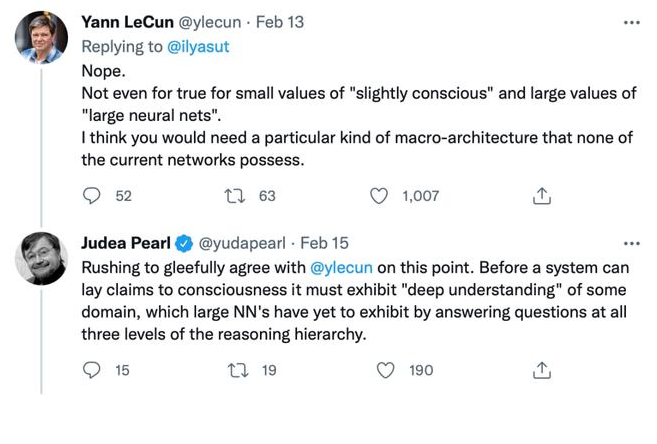Open Yann LeCun's display name link
Screen dimensions: 657x444
point(127,23)
